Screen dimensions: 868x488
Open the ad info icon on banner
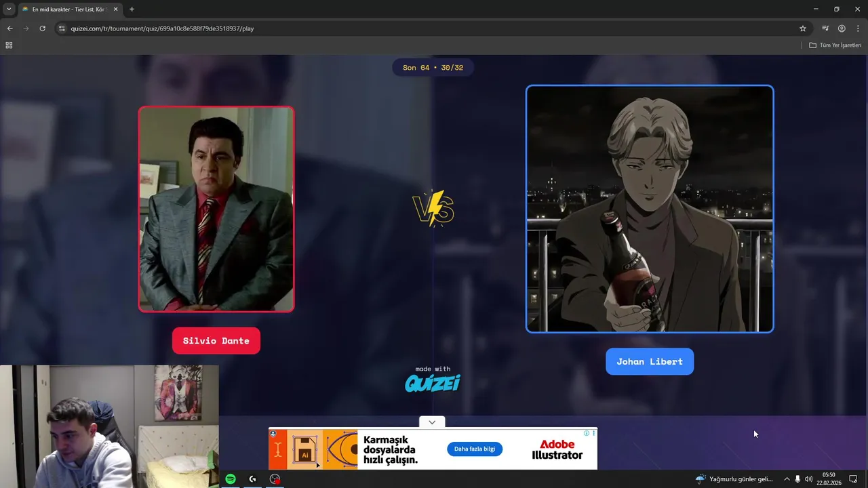(x=587, y=433)
